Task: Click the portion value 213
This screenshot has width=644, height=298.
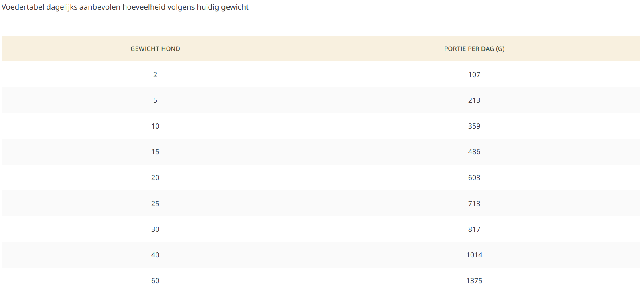Action: point(474,100)
